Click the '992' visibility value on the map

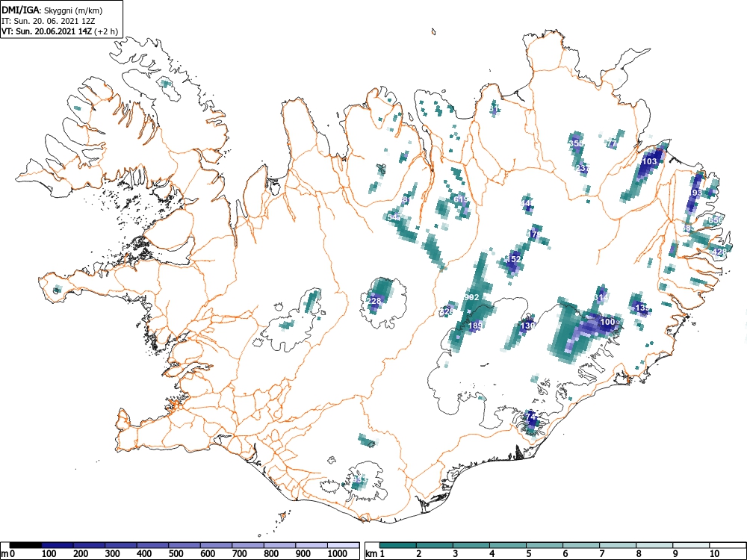click(x=471, y=297)
